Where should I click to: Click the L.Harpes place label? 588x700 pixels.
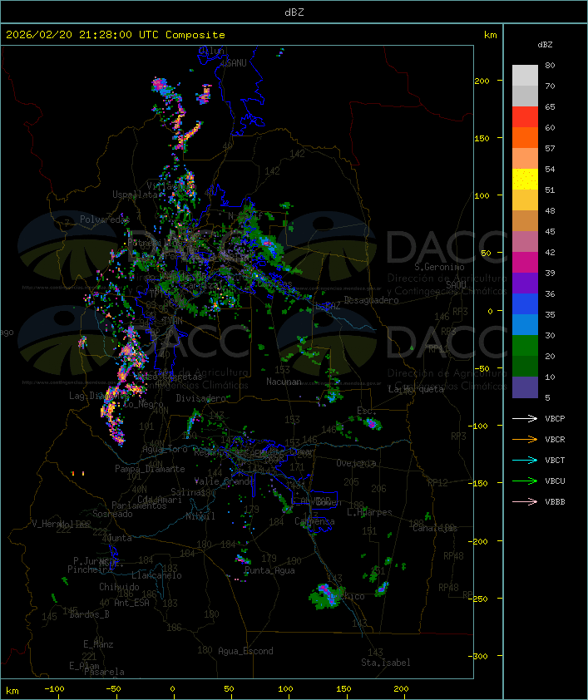click(x=369, y=512)
